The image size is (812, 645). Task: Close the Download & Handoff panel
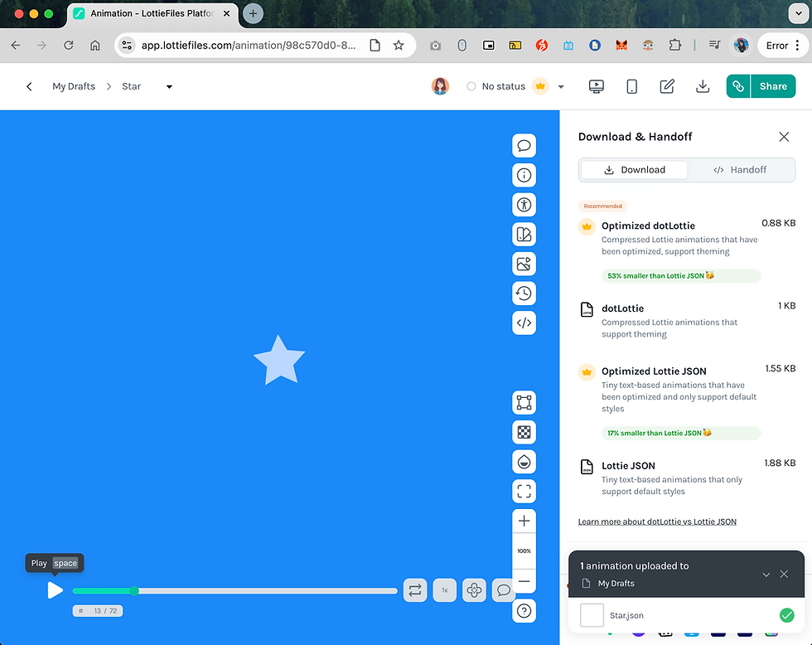tap(784, 137)
